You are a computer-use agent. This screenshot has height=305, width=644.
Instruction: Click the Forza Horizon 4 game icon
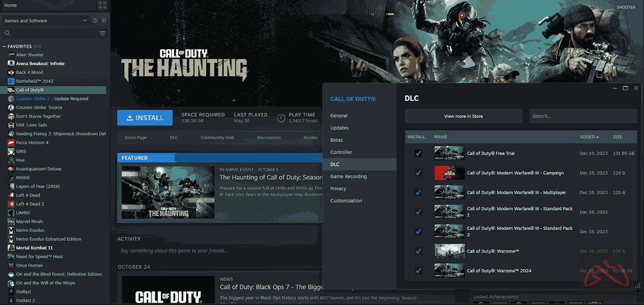(11, 143)
